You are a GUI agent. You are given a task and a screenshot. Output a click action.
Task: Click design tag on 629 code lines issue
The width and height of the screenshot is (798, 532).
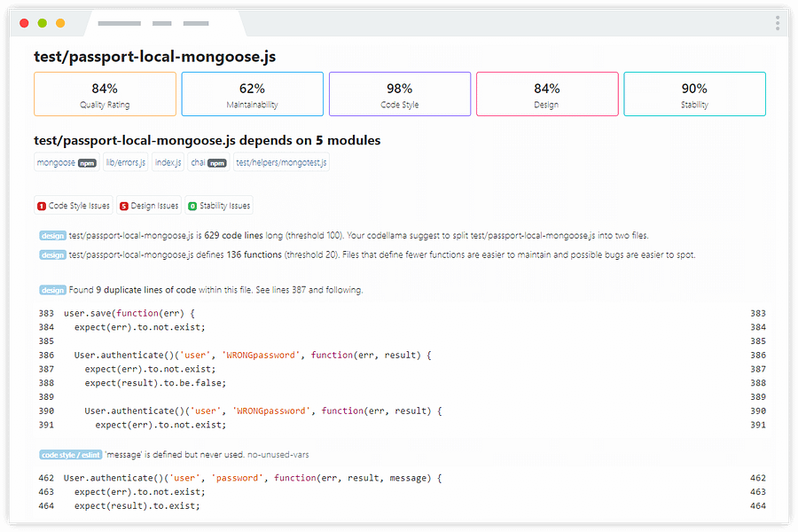[x=53, y=236]
